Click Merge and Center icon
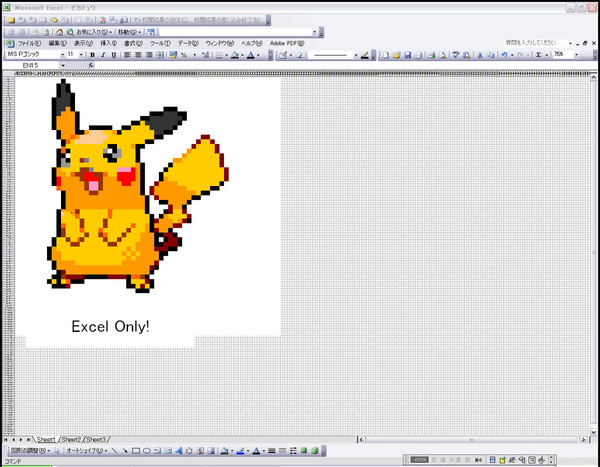 tap(160, 55)
